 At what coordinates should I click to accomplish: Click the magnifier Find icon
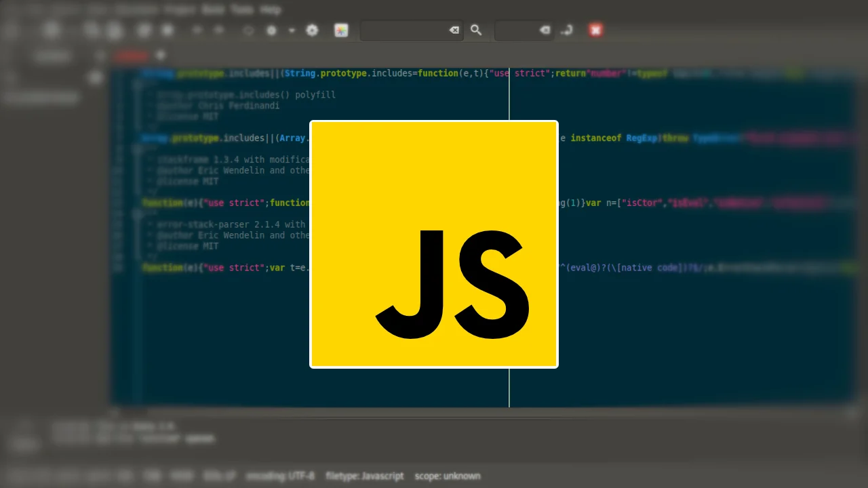pos(476,30)
